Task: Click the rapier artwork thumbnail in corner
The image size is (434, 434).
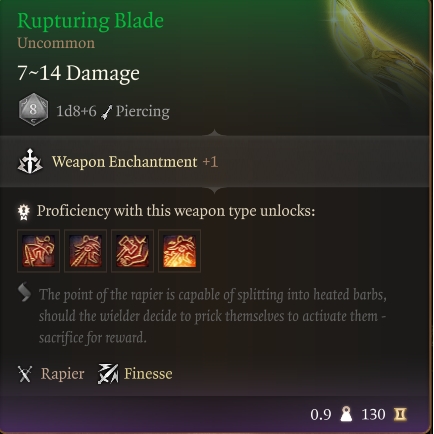Action: pyautogui.click(x=380, y=43)
